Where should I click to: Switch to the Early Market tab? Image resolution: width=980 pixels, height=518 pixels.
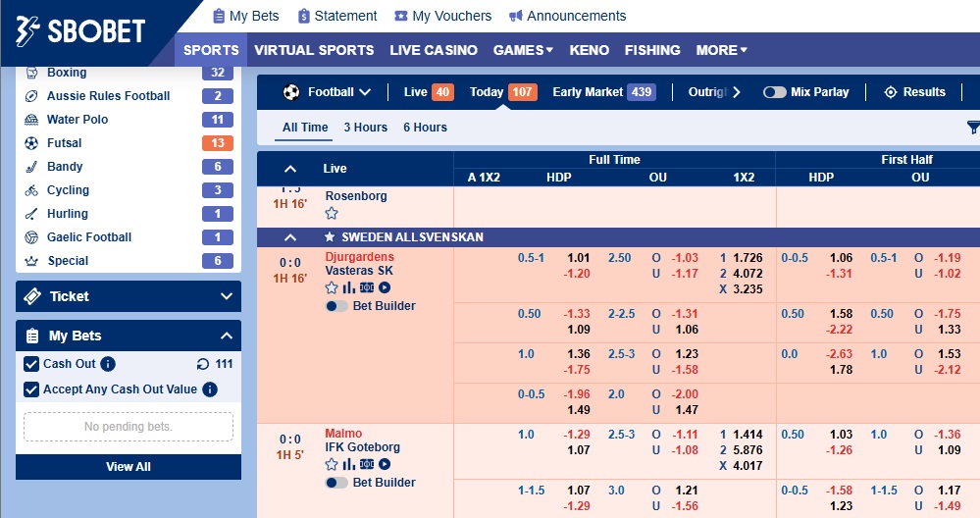click(603, 92)
